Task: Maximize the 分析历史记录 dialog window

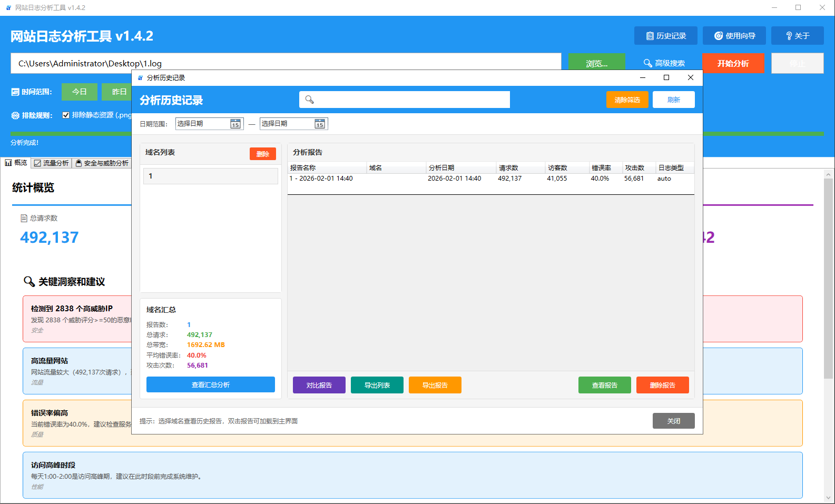Action: pos(666,77)
